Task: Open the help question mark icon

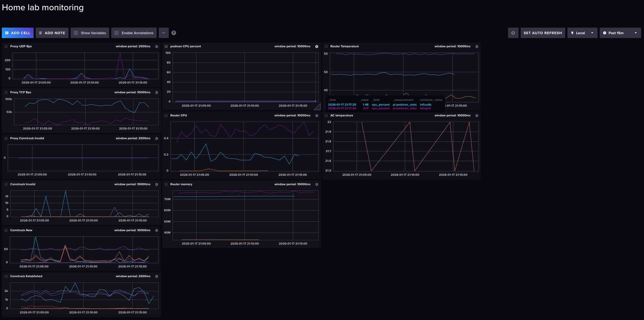Action: tap(173, 33)
